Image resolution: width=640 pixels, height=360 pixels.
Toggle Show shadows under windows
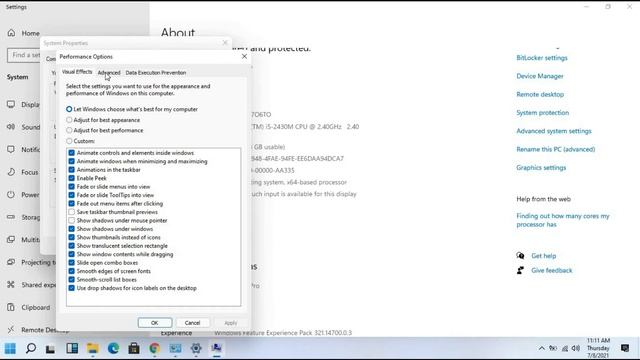pos(72,229)
